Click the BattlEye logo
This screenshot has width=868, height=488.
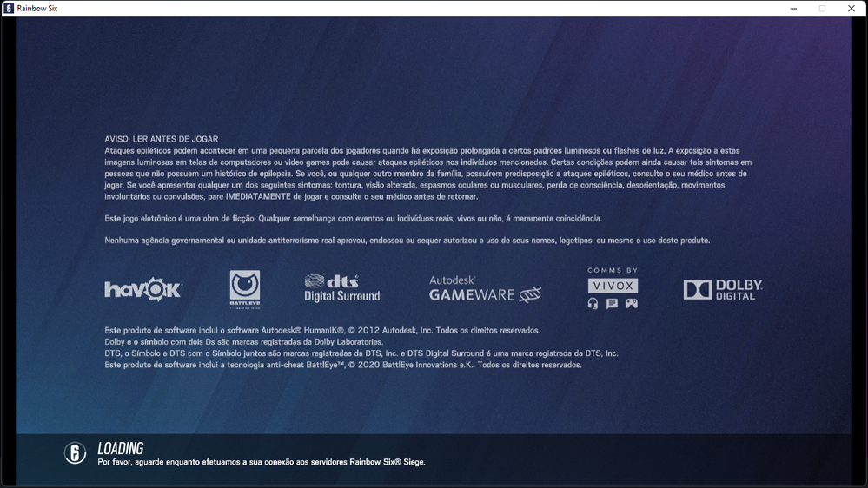(245, 289)
